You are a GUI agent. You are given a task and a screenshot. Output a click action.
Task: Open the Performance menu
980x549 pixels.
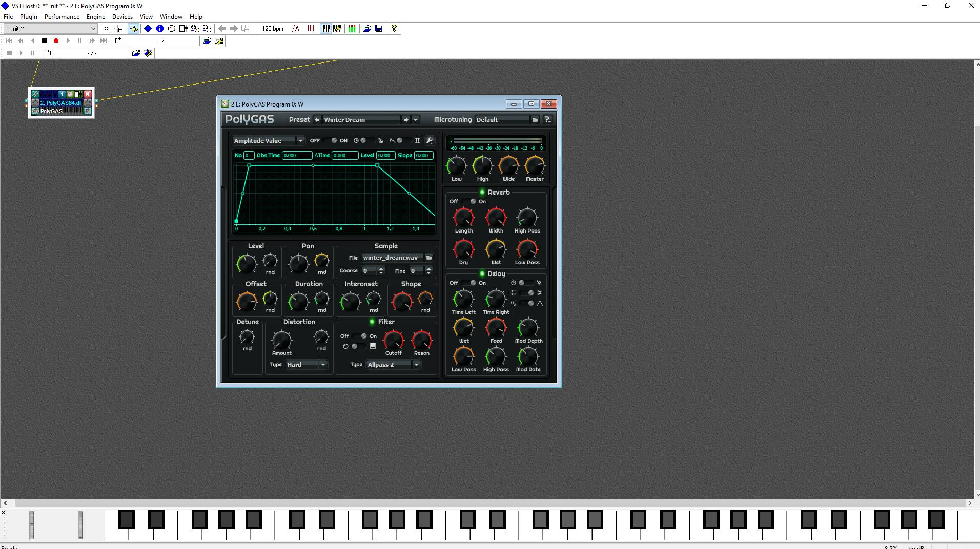[x=62, y=16]
